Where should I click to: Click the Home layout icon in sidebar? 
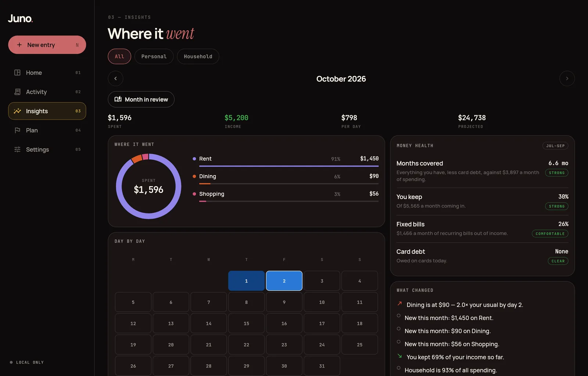17,72
